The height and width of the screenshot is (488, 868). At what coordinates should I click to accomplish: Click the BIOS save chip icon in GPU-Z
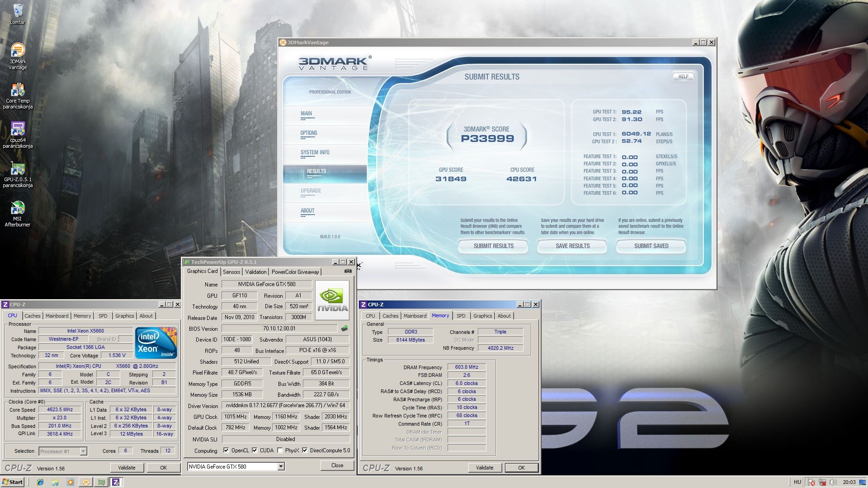(x=344, y=328)
